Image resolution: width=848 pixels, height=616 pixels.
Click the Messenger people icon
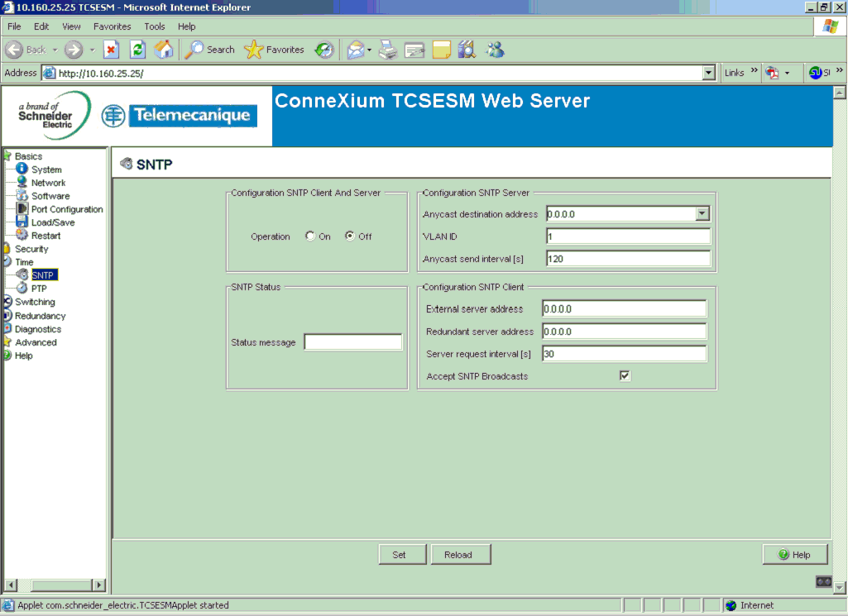(x=494, y=50)
